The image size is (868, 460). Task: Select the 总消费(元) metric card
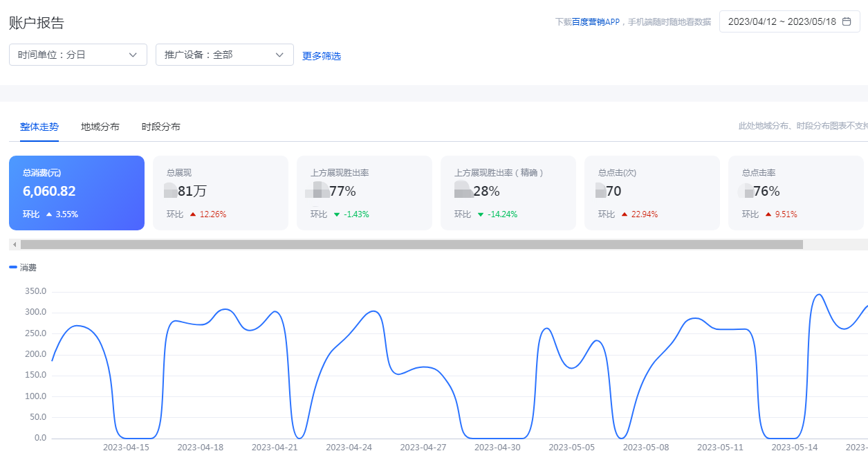click(77, 193)
